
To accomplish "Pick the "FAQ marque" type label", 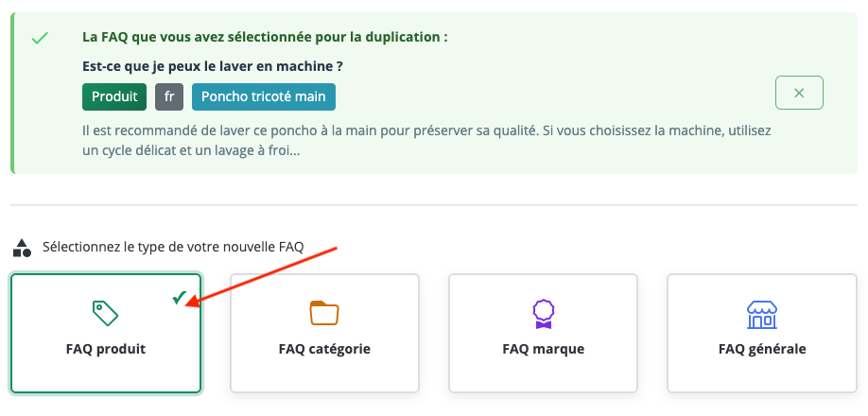I will tap(543, 349).
